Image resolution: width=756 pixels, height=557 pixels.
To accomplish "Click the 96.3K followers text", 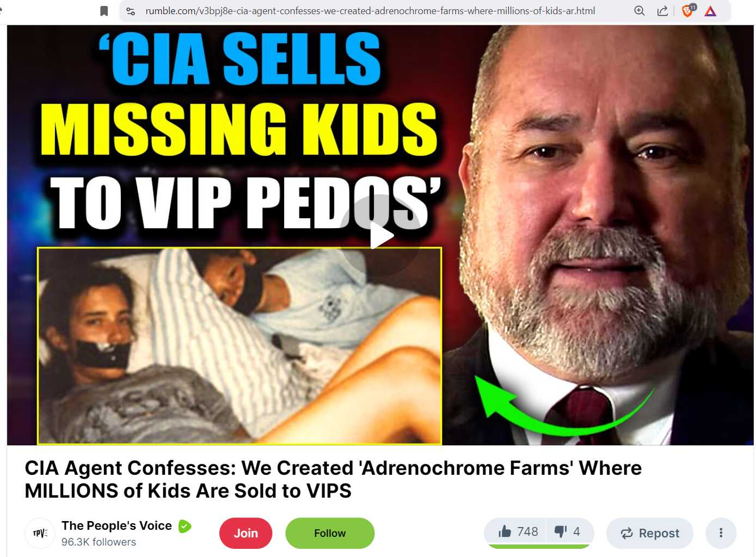I will (x=99, y=542).
